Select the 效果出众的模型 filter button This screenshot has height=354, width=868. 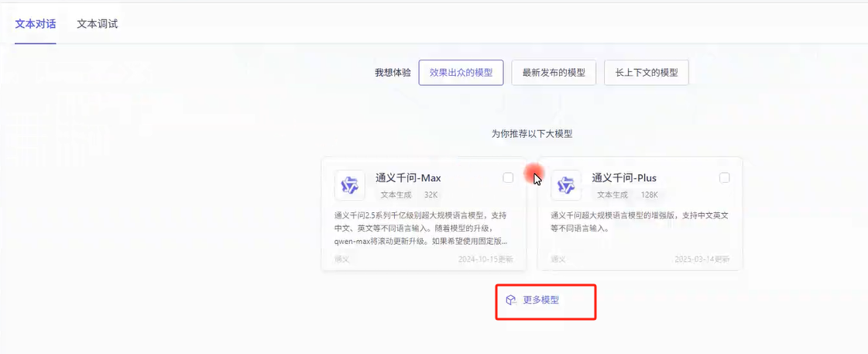(461, 73)
